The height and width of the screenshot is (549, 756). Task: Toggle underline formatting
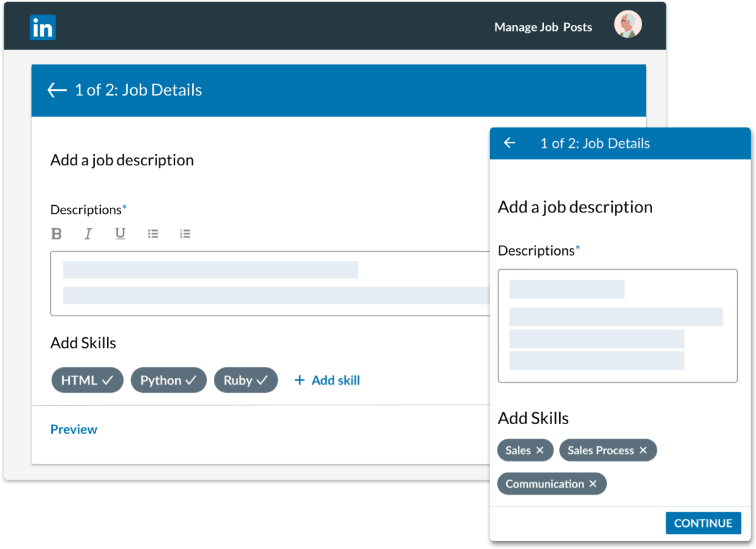(x=120, y=234)
